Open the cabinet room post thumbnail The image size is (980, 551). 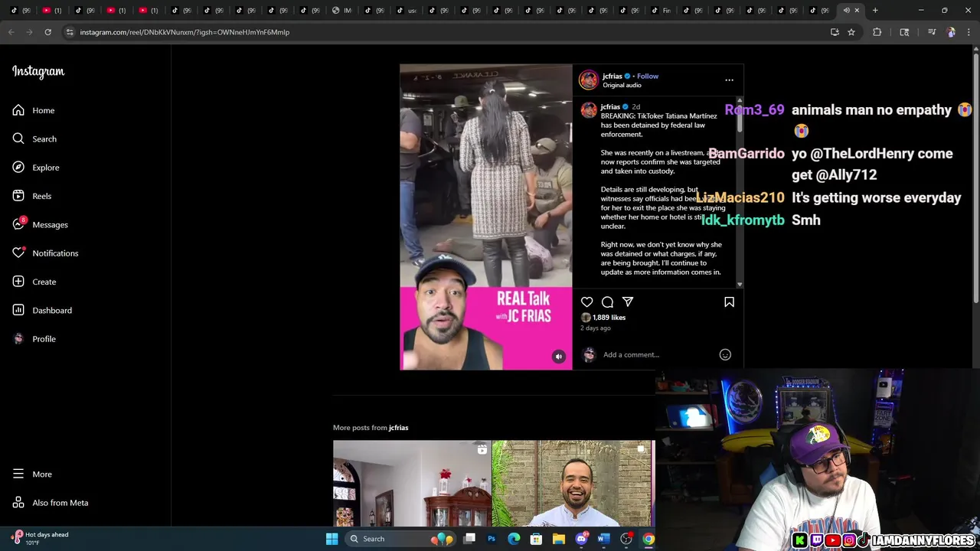[412, 484]
